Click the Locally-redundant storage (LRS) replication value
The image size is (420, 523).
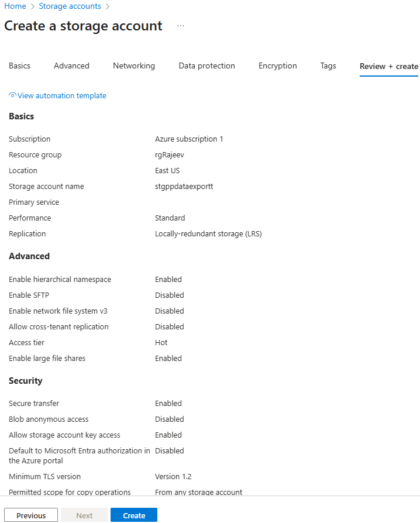[208, 234]
